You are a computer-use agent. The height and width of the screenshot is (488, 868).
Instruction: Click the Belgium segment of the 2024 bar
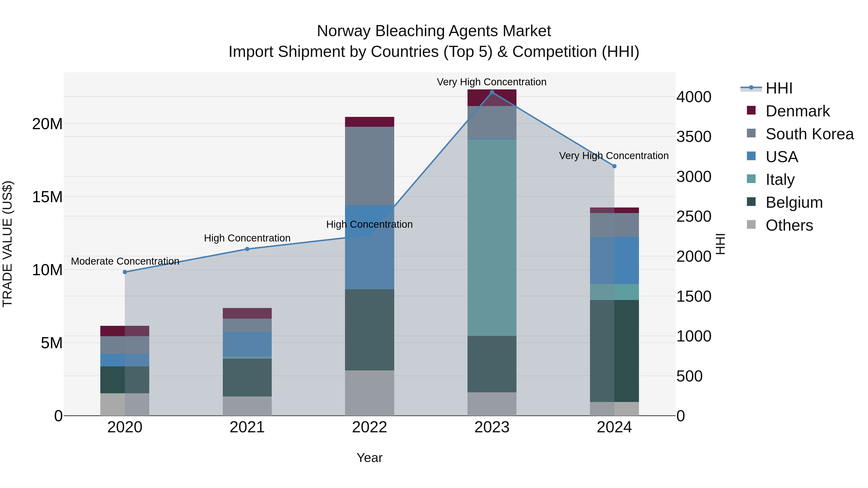point(614,351)
